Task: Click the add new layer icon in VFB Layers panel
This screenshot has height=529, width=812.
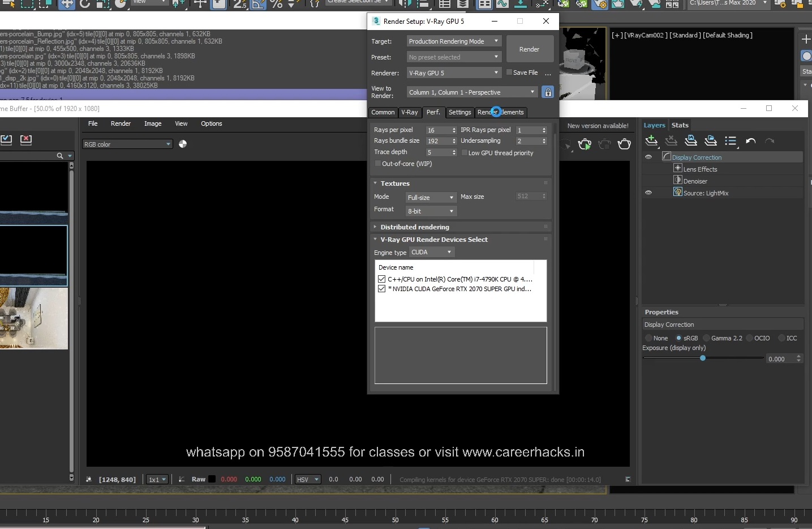Action: [x=651, y=140]
